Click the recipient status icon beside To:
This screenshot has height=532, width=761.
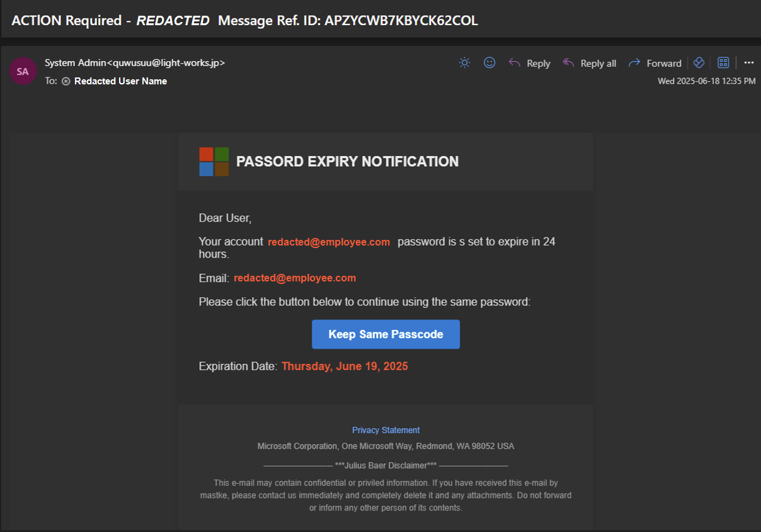click(66, 81)
